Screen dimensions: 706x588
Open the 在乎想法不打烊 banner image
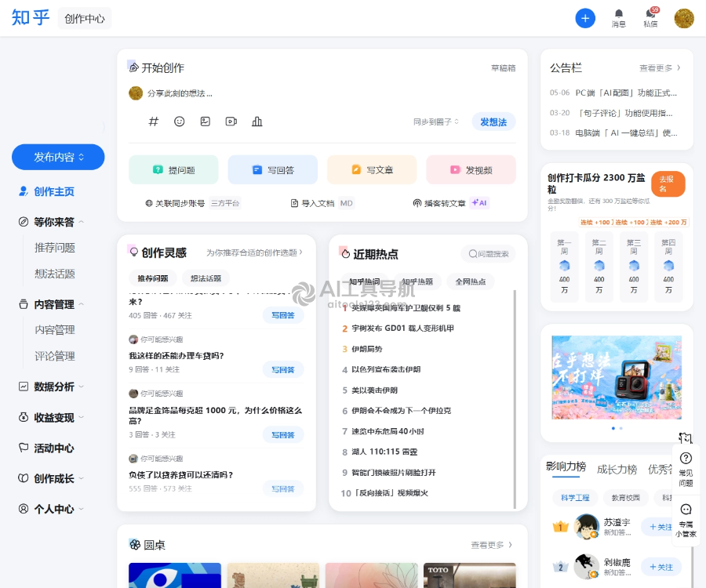click(x=617, y=377)
